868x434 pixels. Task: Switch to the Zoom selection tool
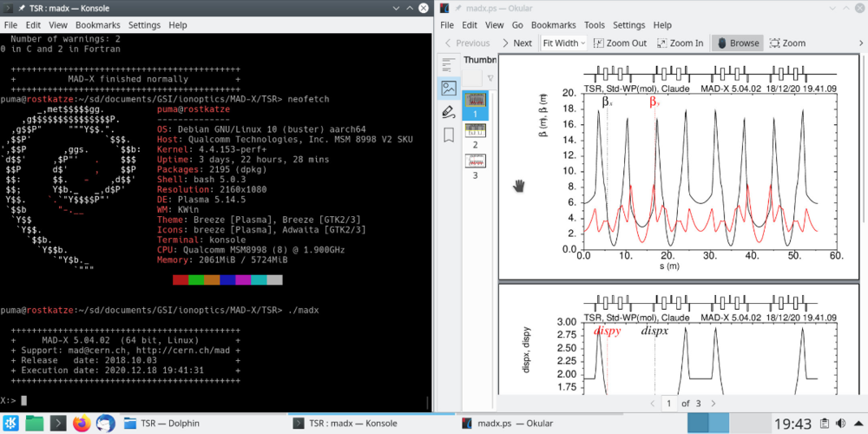pyautogui.click(x=787, y=43)
